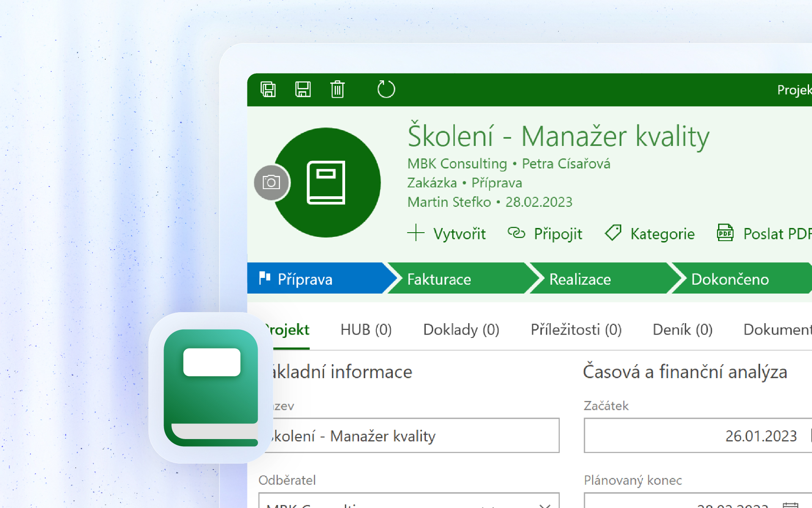Click the Časová a finanční analýza heading
This screenshot has width=812, height=508.
point(685,372)
